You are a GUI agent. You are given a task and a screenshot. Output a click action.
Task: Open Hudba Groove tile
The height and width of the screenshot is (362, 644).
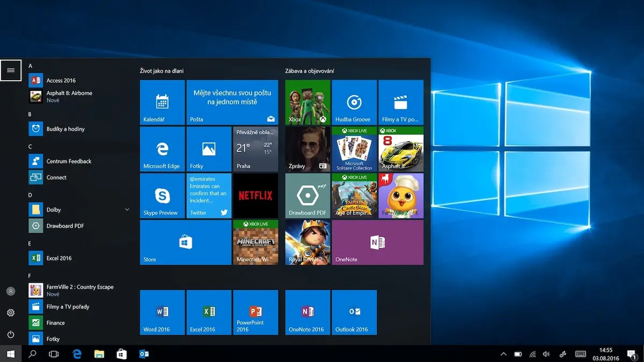354,103
